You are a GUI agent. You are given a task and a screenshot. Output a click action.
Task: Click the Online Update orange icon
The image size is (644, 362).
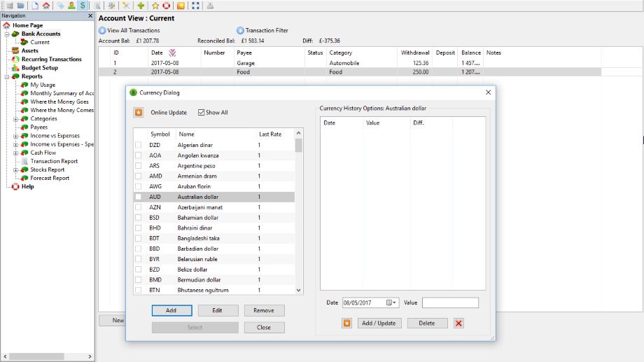click(139, 112)
